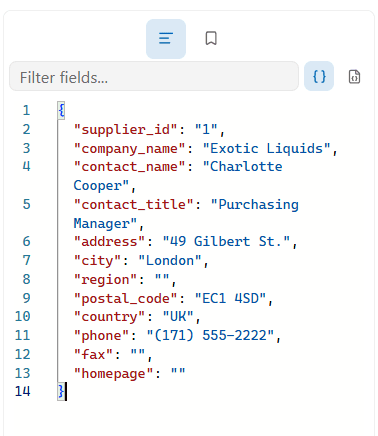This screenshot has height=436, width=378.
Task: Click the "London" city value
Action: [170, 260]
